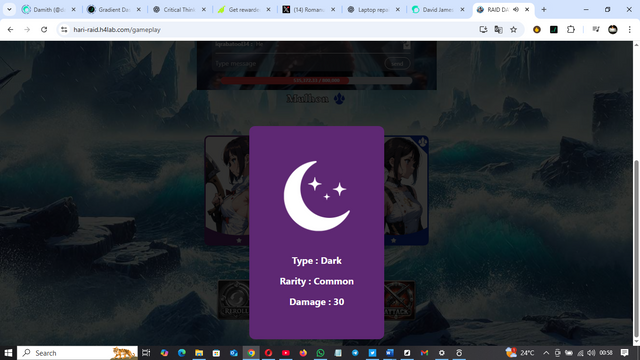640x360 pixels.
Task: Open a new browser tab
Action: pos(544,9)
